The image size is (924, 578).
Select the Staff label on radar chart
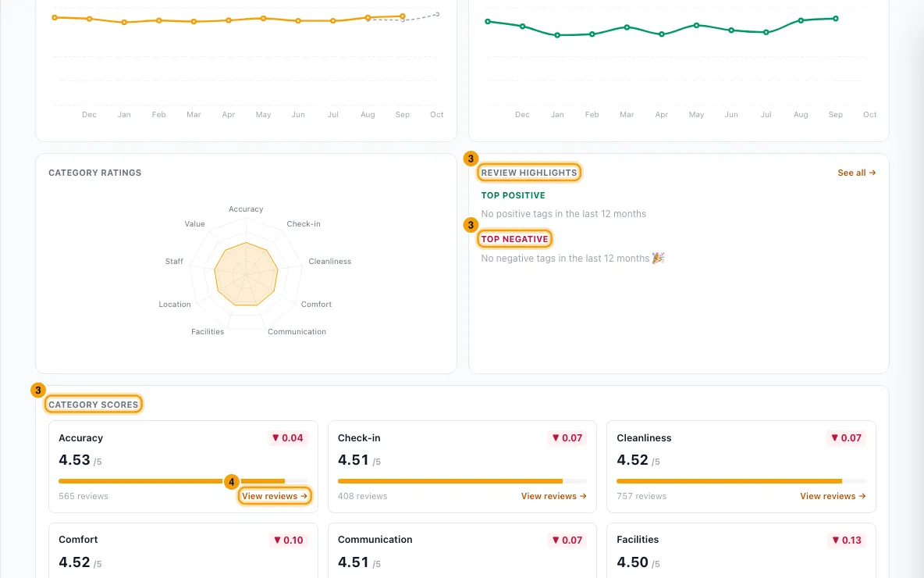pos(174,262)
